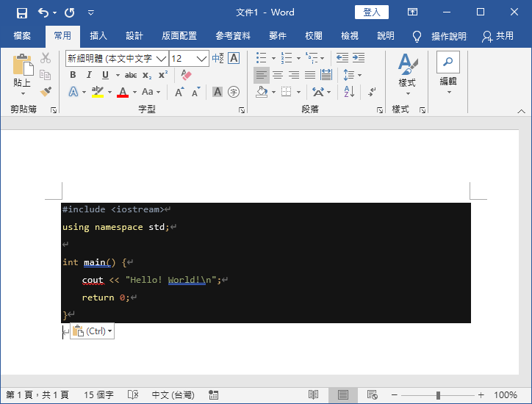Increase paragraph indent
532x404 pixels.
[x=359, y=58]
